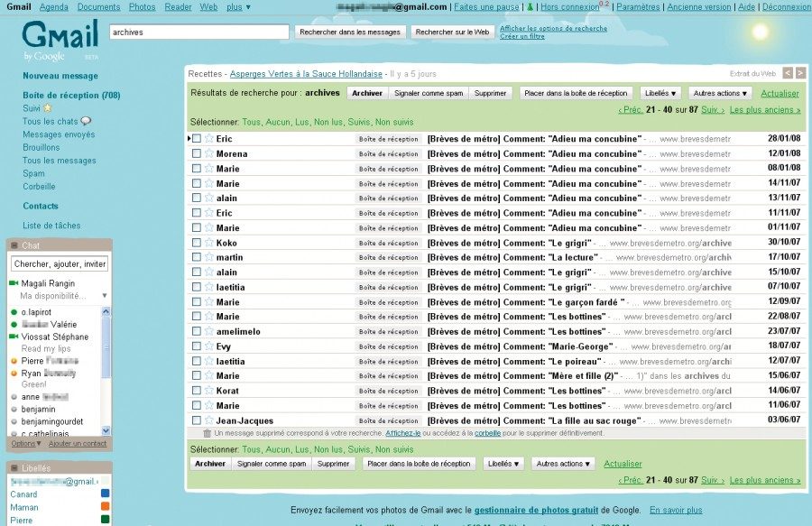Open the top Libellés dropdown

coord(660,93)
